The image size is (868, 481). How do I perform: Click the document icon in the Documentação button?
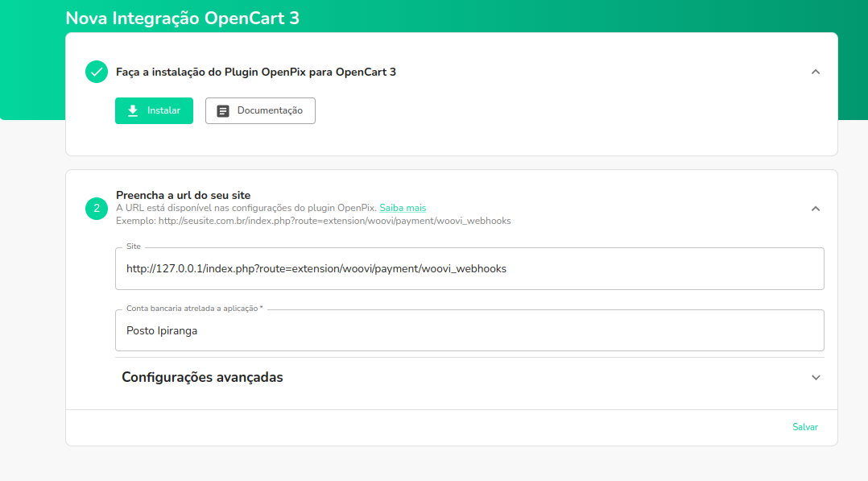tap(223, 111)
